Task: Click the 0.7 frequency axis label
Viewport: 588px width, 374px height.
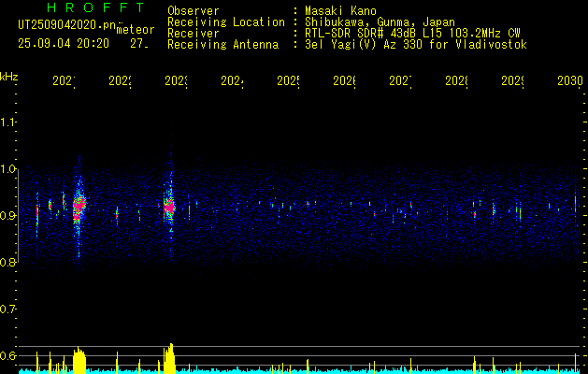Action: click(x=8, y=309)
